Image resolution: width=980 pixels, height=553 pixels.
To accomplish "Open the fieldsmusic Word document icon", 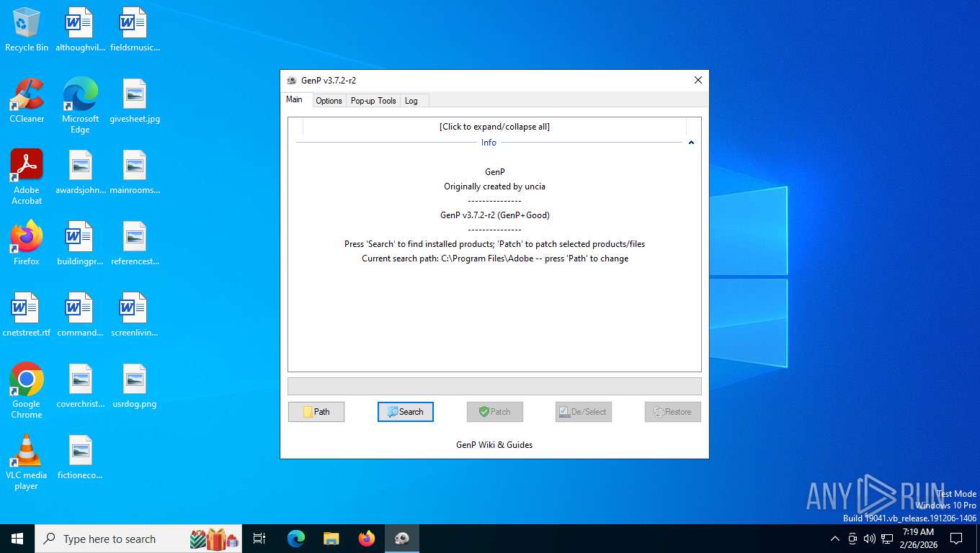I will (x=135, y=30).
